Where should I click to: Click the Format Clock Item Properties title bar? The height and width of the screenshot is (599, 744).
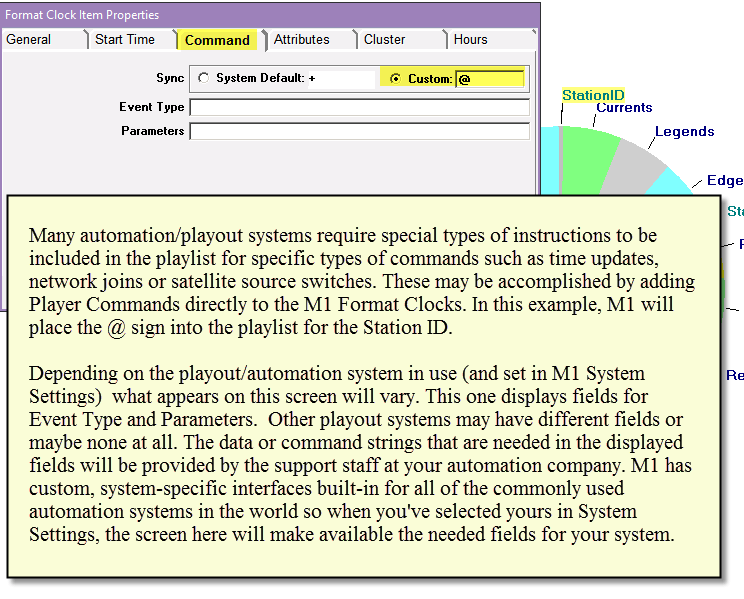click(270, 15)
